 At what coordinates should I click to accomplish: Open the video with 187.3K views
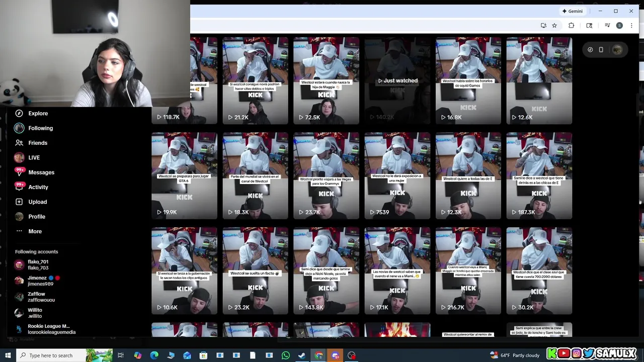point(539,176)
